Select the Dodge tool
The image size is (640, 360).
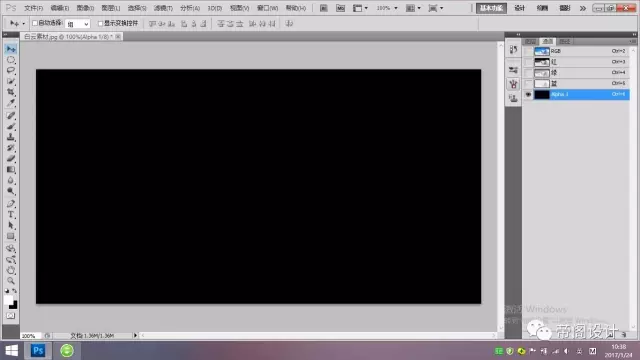pos(11,191)
